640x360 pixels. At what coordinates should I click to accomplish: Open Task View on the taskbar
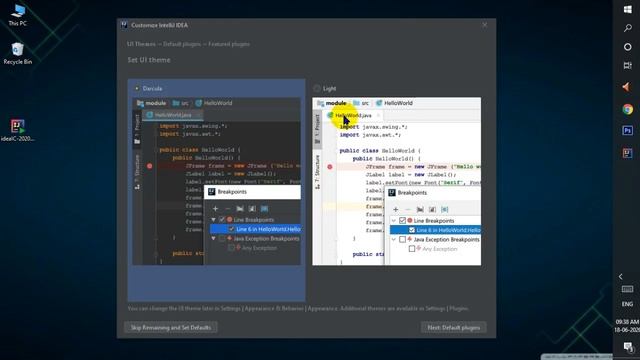pyautogui.click(x=628, y=65)
